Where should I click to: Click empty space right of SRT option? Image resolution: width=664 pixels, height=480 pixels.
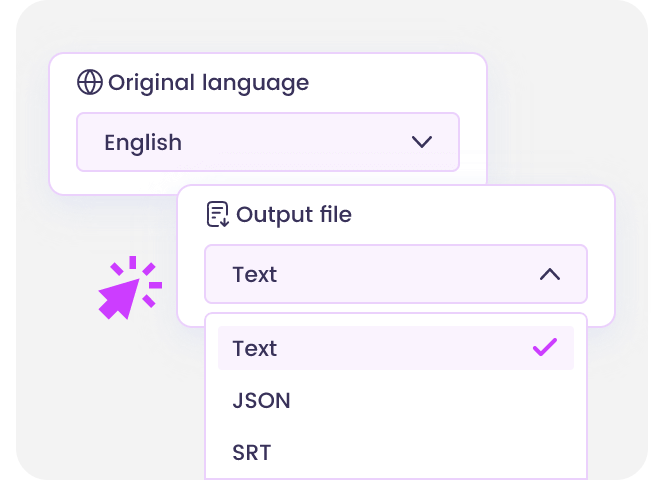click(x=450, y=452)
